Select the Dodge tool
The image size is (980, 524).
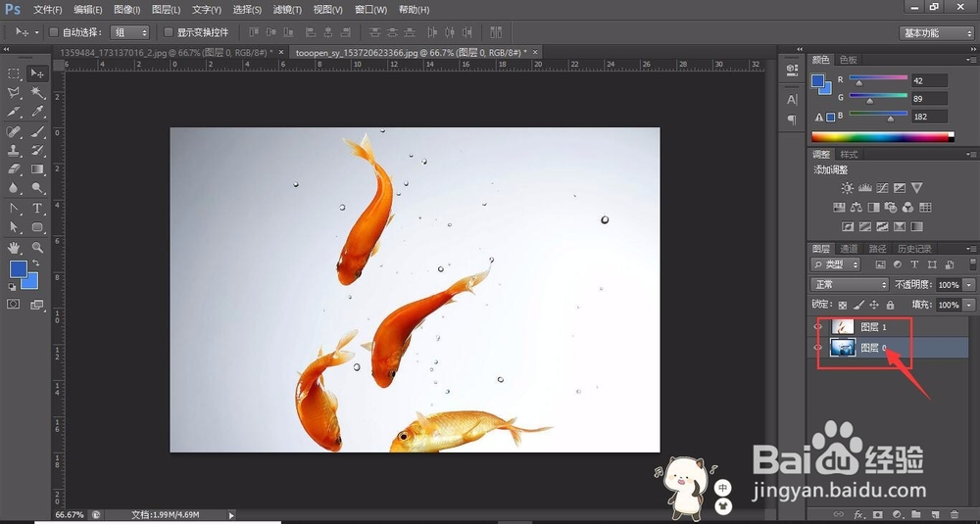37,187
